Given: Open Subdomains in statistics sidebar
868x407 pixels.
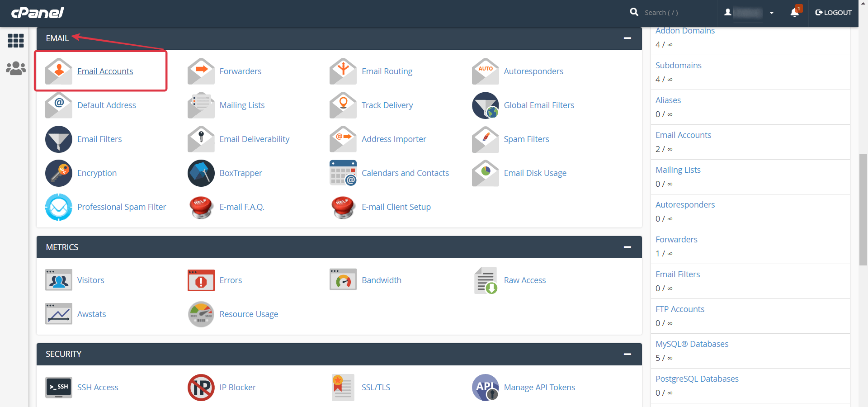Looking at the screenshot, I should click(x=679, y=66).
